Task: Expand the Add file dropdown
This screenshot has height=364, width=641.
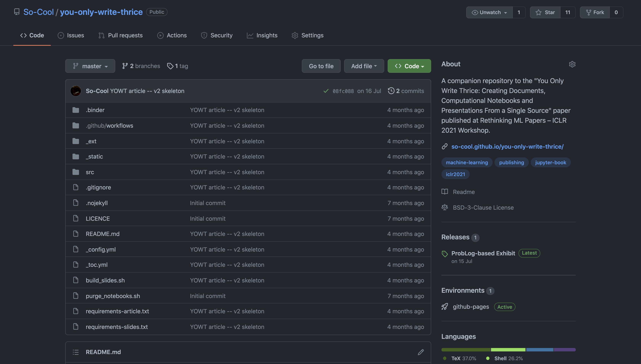Action: 364,66
